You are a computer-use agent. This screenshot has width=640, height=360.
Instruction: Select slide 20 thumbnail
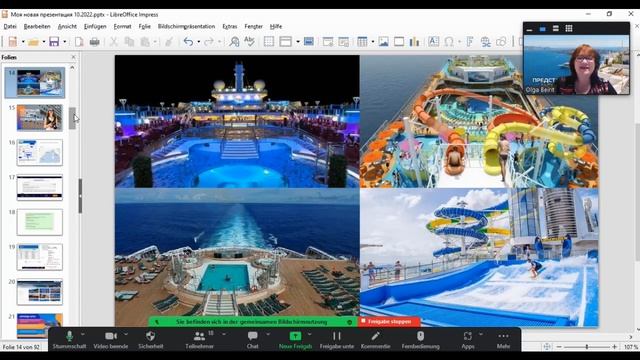pos(40,292)
